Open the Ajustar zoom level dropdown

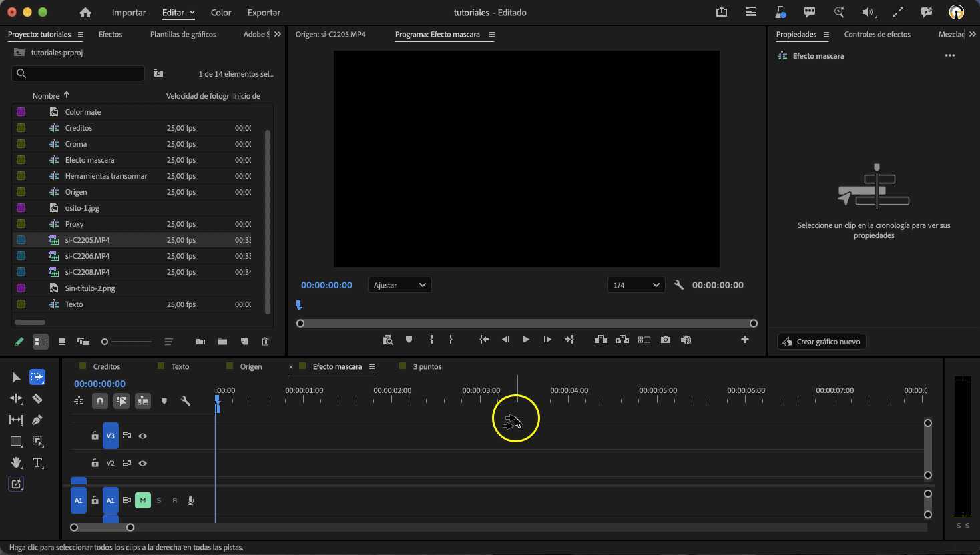[399, 285]
